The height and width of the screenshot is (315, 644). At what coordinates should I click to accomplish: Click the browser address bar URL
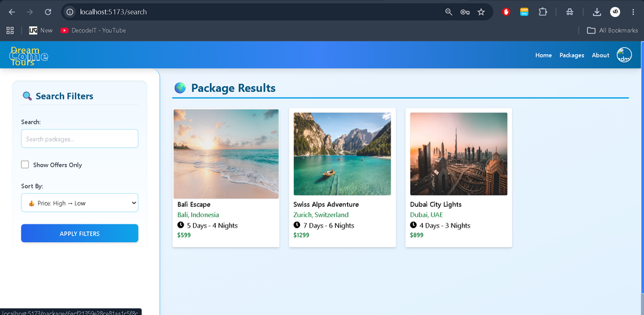[x=113, y=12]
